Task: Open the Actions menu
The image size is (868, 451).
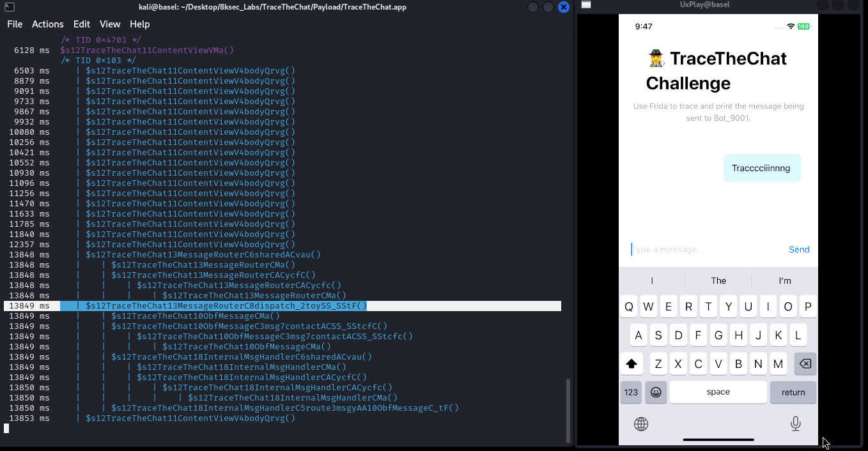Action: (48, 24)
